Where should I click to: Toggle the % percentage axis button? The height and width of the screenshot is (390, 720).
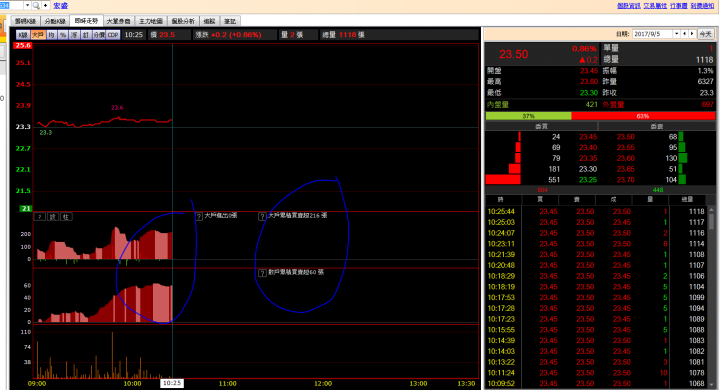[x=63, y=35]
